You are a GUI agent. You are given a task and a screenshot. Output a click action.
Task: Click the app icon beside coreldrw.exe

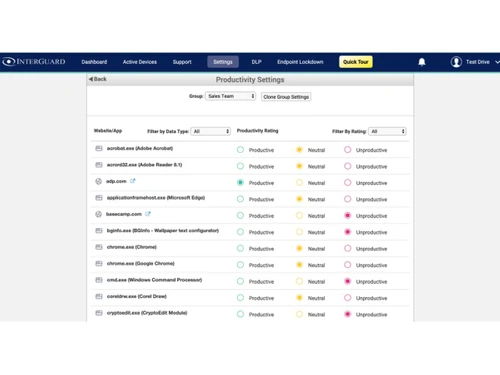click(x=99, y=296)
